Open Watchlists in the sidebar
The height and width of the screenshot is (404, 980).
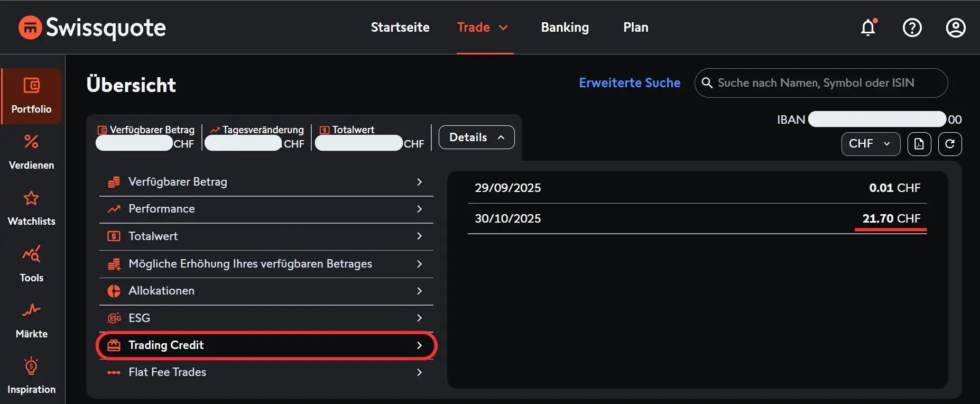(x=32, y=208)
